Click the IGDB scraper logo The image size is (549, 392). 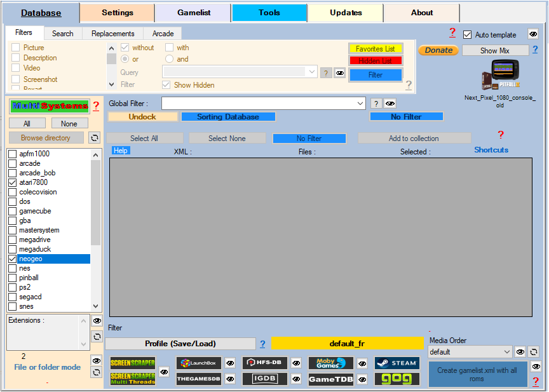click(x=265, y=379)
